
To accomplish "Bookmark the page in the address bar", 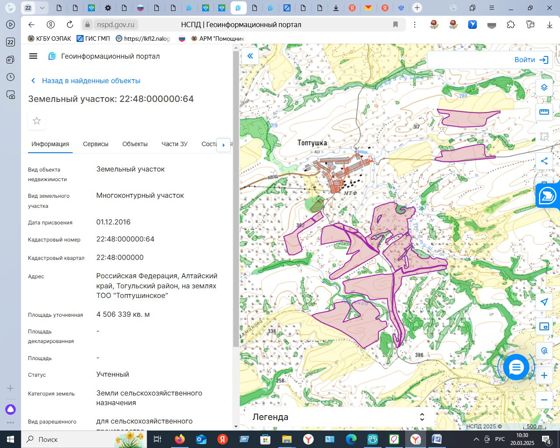I will (x=395, y=24).
